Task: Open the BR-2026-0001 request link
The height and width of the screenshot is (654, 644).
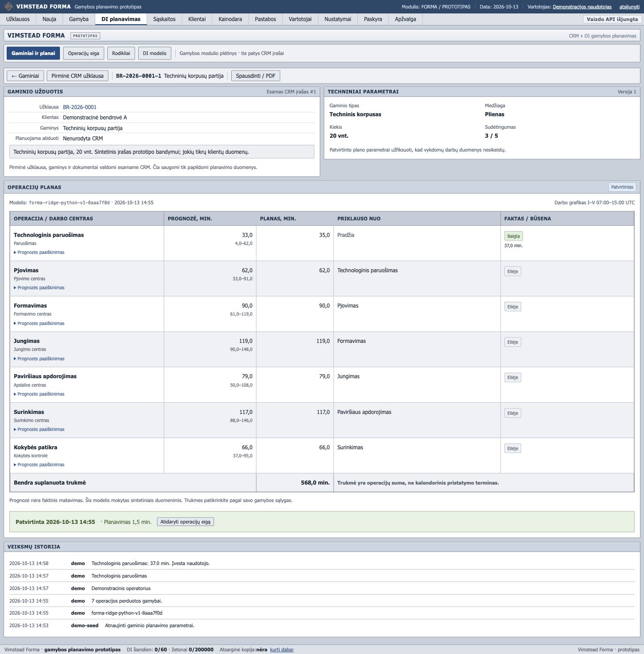Action: click(80, 107)
